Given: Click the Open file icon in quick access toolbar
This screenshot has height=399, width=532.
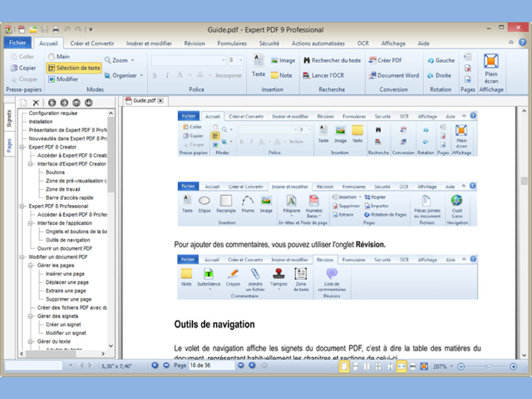Looking at the screenshot, I should 33,29.
